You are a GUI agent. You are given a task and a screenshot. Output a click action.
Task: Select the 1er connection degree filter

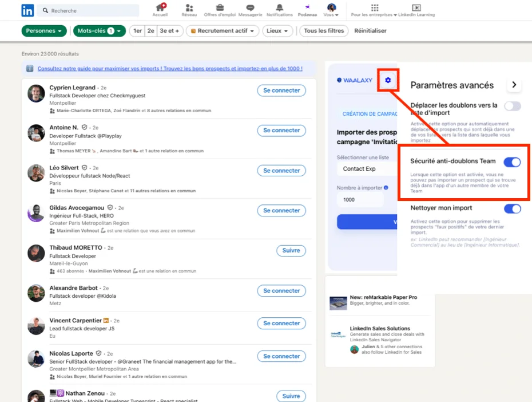tap(137, 31)
